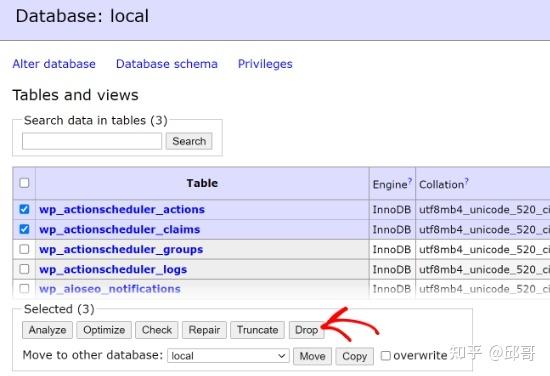Screen dimensions: 550x376
Task: Check the wp_actionscheduler_logs checkbox
Action: (24, 269)
